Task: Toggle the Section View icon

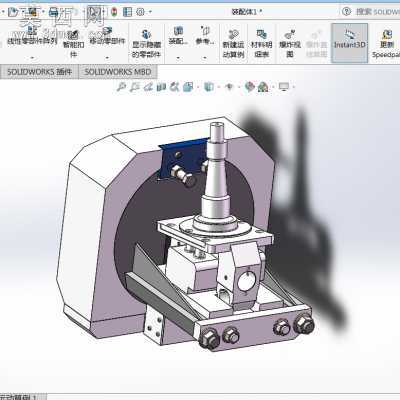Action: click(x=161, y=87)
